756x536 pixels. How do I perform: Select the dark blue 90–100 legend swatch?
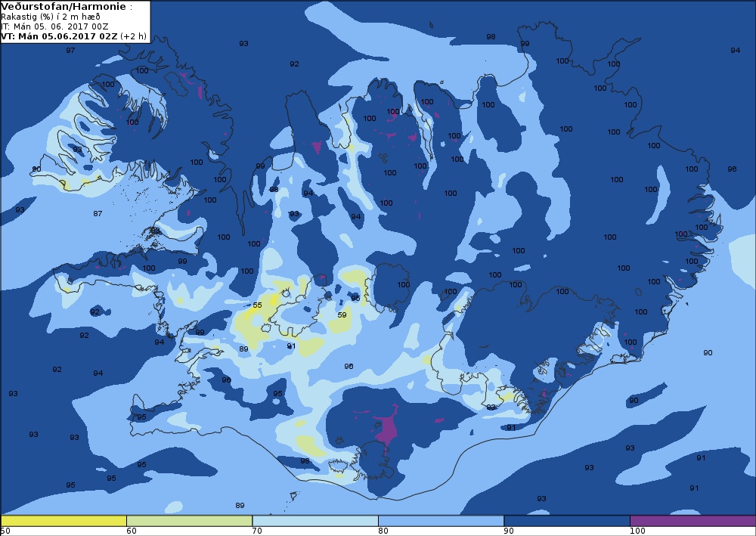566,521
